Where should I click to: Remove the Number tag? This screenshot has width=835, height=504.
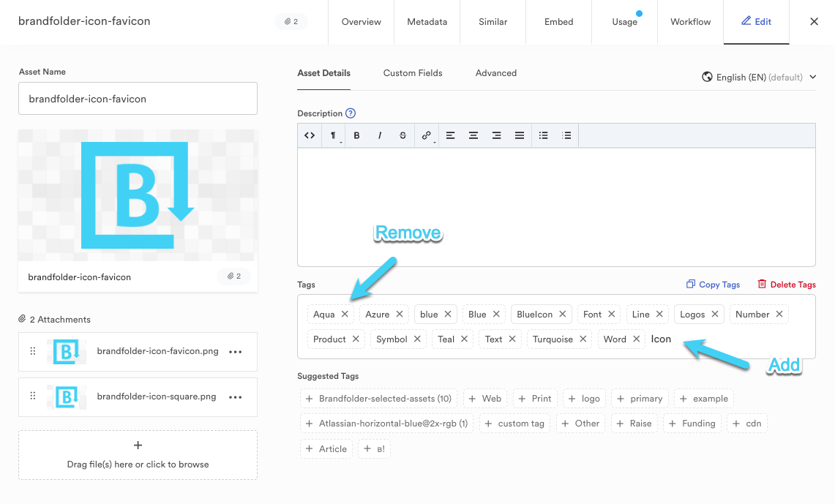pyautogui.click(x=779, y=314)
